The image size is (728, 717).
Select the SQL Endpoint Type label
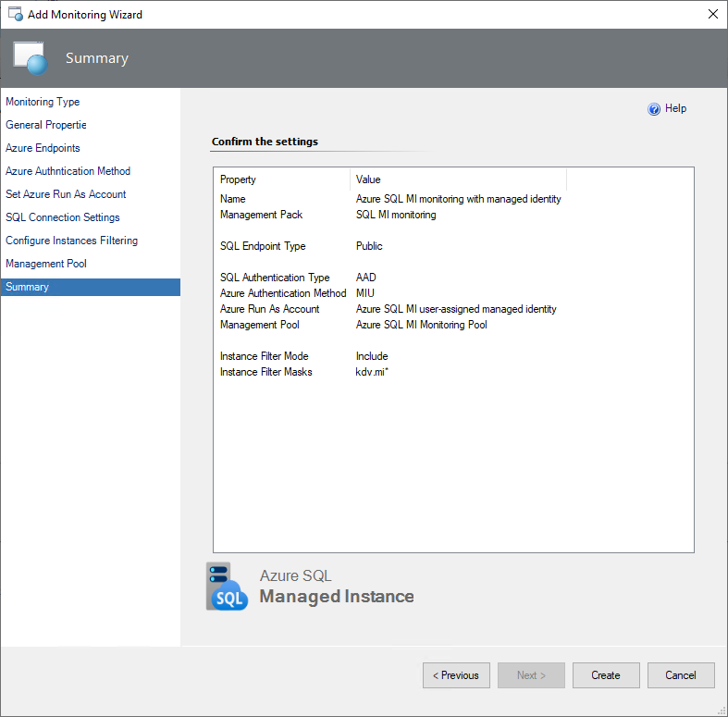pyautogui.click(x=263, y=246)
